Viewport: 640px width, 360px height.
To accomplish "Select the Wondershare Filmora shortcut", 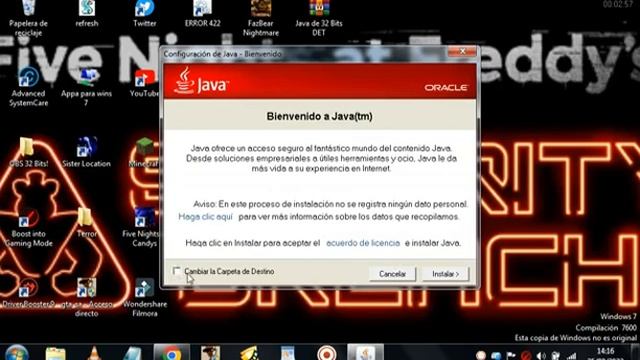I will click(x=144, y=298).
